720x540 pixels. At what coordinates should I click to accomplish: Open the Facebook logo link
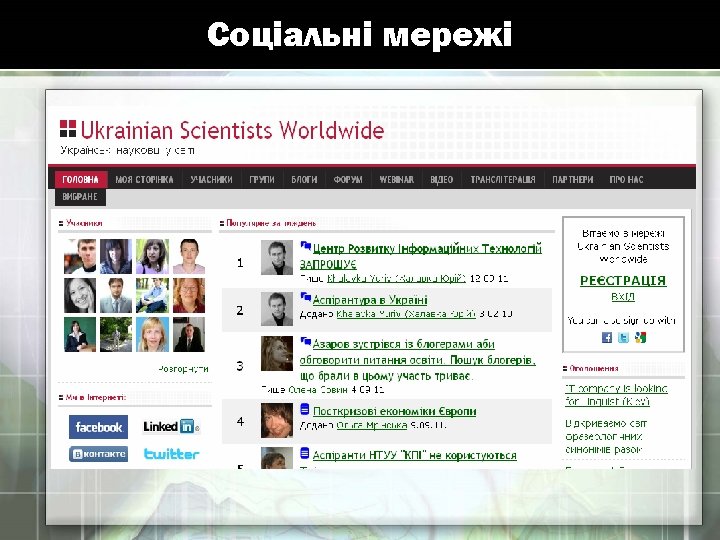98,427
